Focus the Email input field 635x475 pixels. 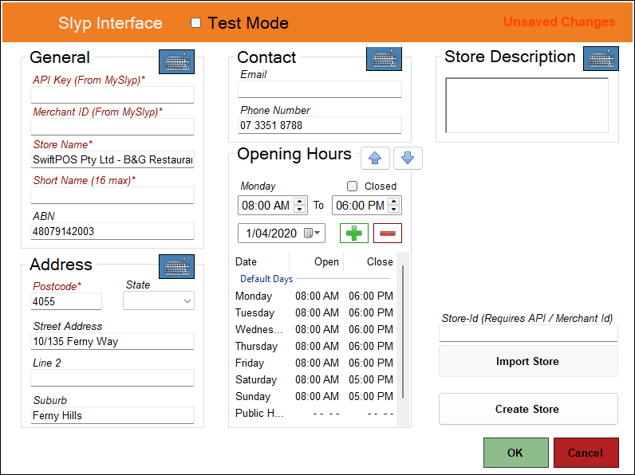click(320, 89)
